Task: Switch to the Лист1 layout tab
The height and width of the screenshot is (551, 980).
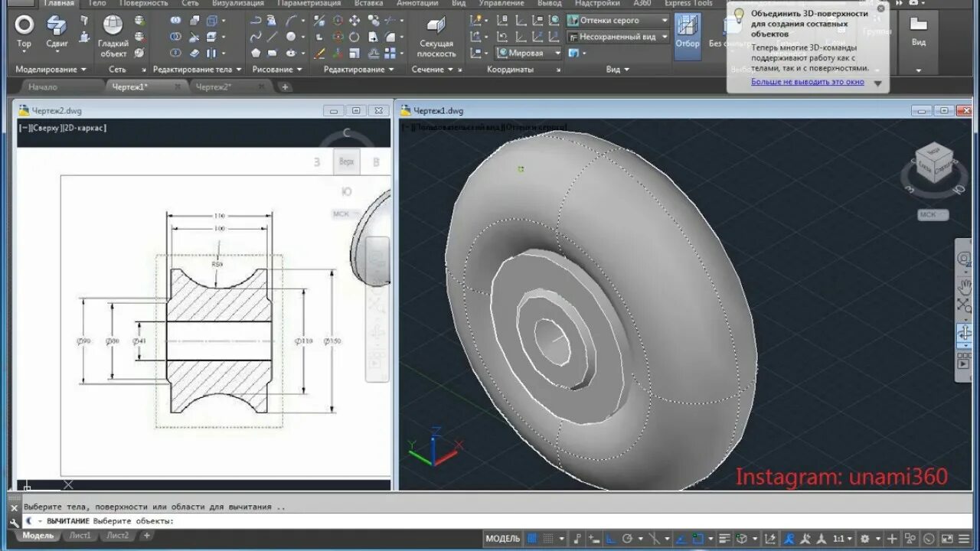Action: click(x=79, y=536)
